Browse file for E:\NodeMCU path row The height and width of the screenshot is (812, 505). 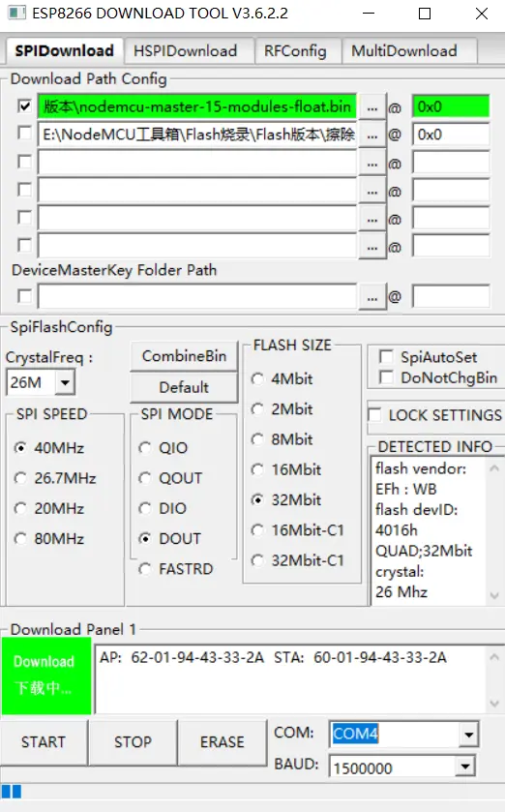tap(372, 135)
